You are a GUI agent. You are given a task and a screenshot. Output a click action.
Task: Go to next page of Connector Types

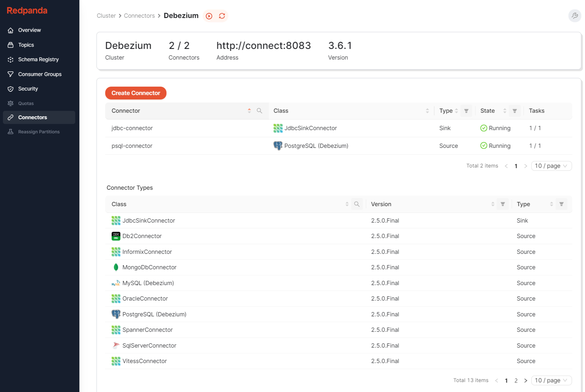click(526, 380)
